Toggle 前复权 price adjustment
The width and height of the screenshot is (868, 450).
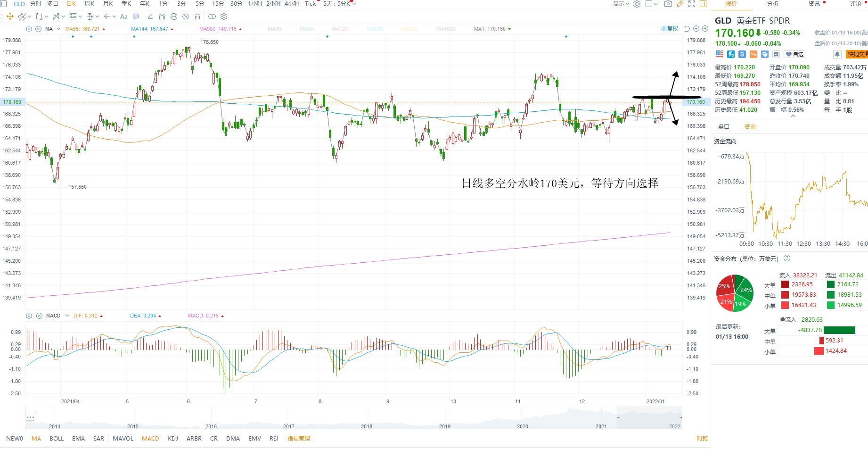670,29
